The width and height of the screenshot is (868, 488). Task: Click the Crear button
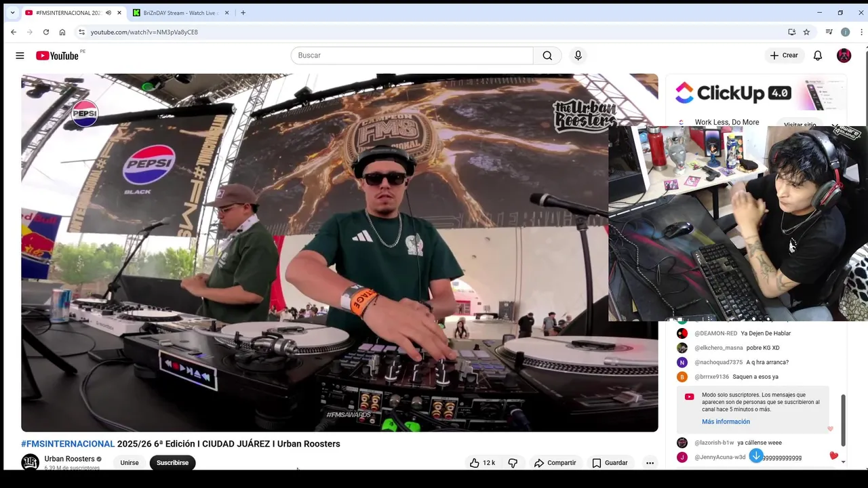tap(784, 56)
